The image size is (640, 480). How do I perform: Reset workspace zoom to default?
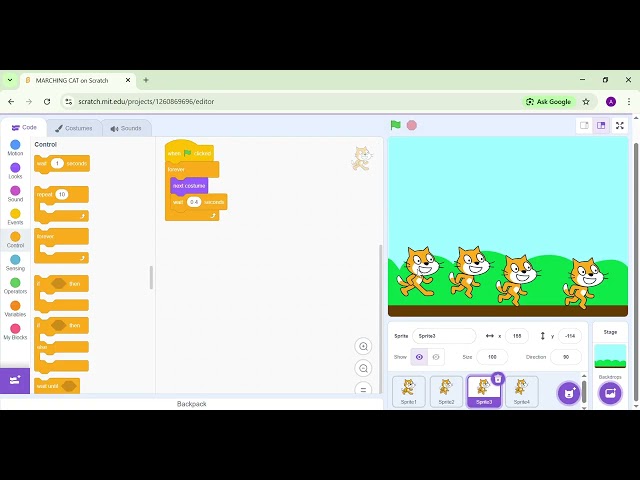363,389
